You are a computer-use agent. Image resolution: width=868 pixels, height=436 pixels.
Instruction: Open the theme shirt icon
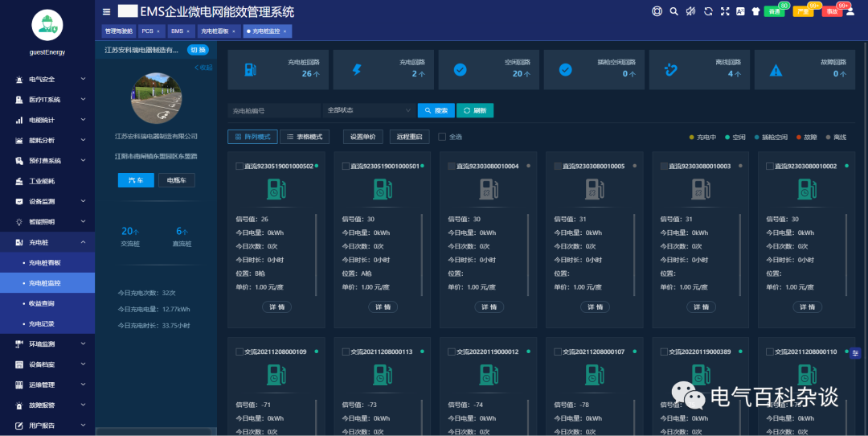click(x=755, y=11)
